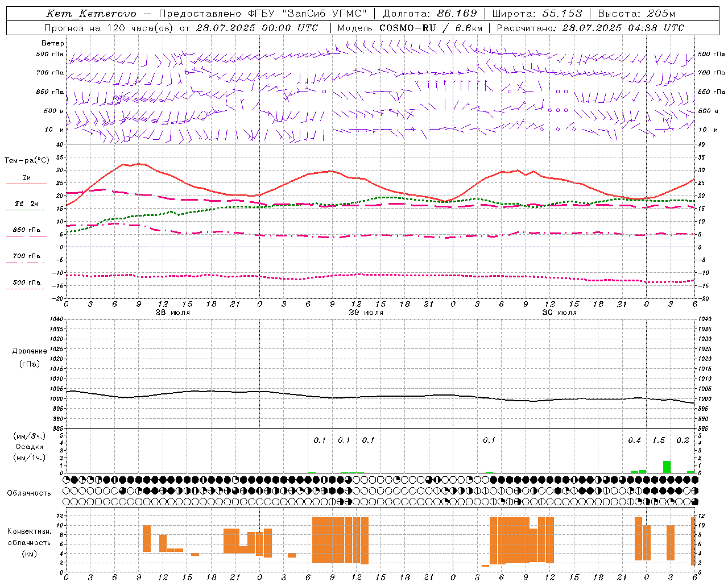Click the '850 гПа' temperature legend entry
728x582 pixels.
[x=27, y=230]
